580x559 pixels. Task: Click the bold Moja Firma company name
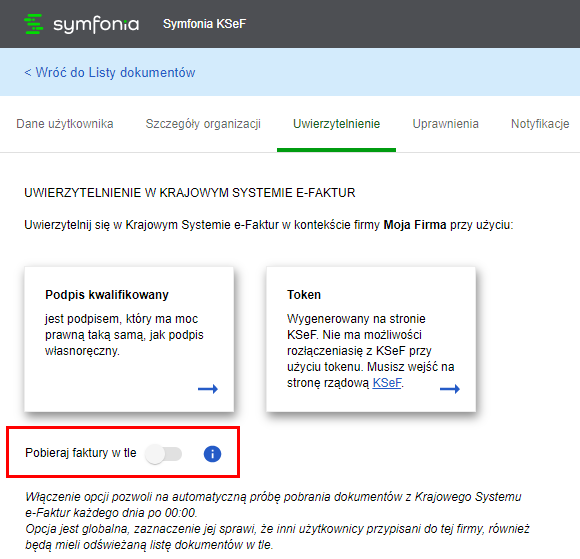click(x=415, y=225)
